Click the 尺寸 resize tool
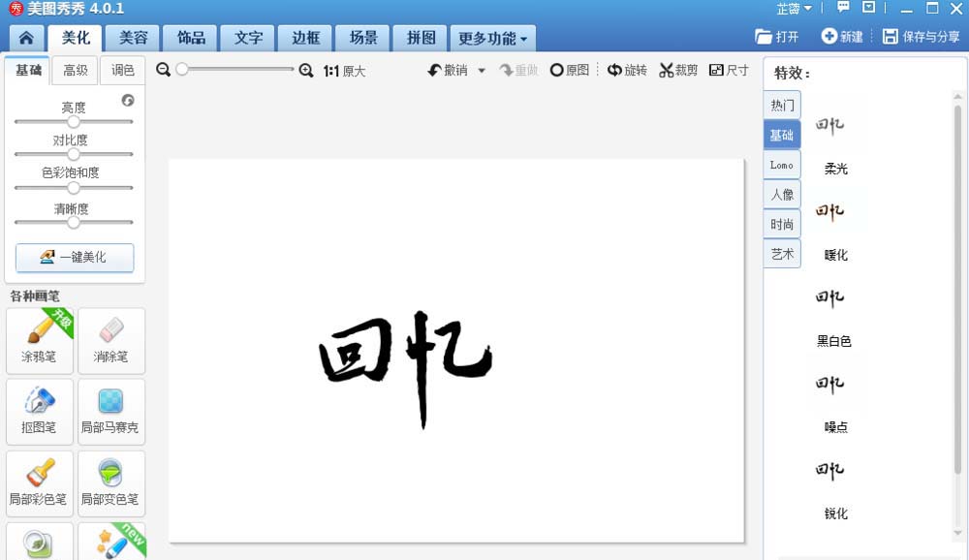The image size is (969, 560). click(729, 71)
